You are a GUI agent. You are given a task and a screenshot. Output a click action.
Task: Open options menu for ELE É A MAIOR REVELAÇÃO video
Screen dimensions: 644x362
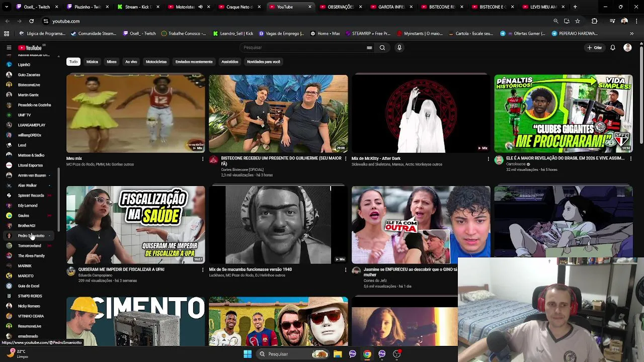tap(630, 159)
